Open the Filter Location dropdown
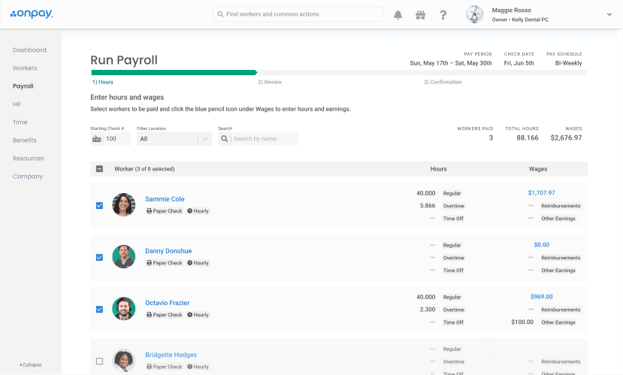 pyautogui.click(x=174, y=139)
